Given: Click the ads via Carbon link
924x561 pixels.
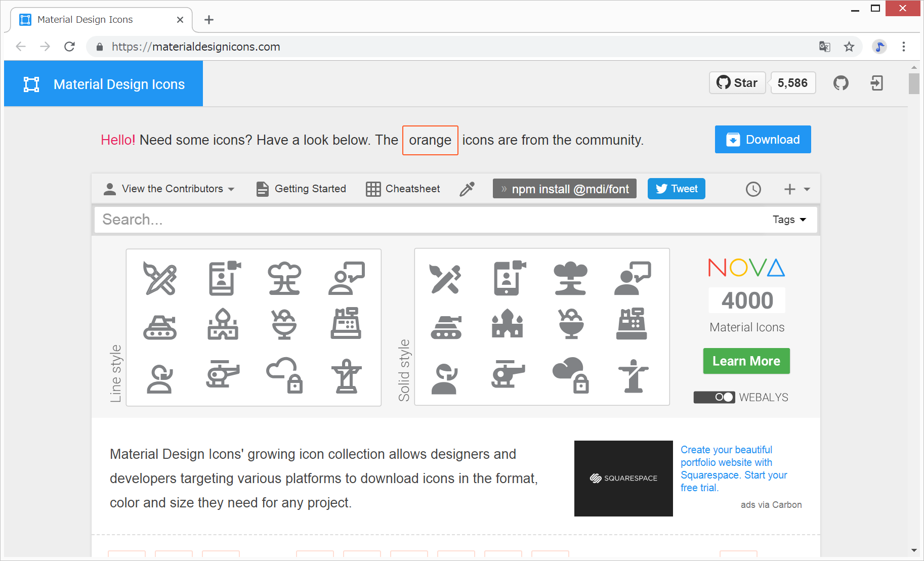Looking at the screenshot, I should point(771,505).
